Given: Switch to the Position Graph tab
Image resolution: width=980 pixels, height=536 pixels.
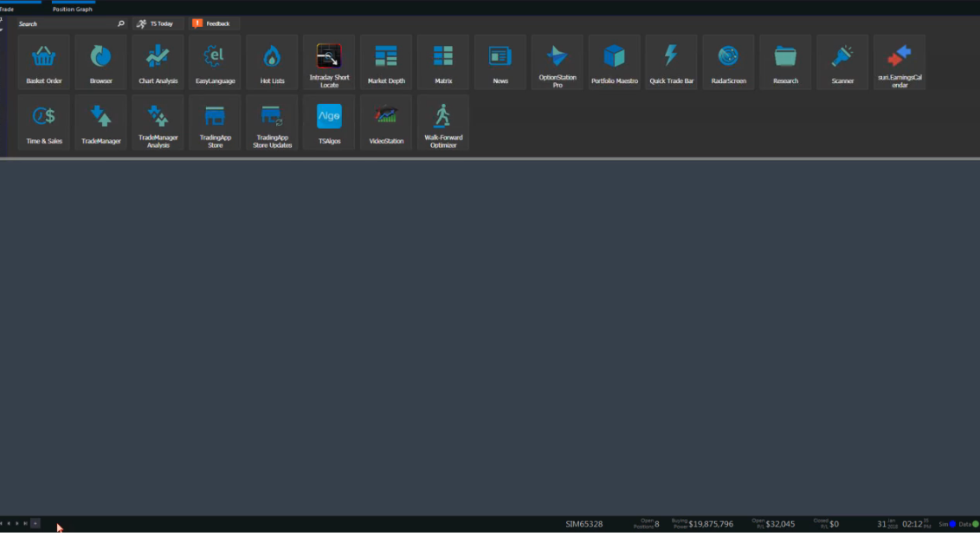Looking at the screenshot, I should [73, 9].
